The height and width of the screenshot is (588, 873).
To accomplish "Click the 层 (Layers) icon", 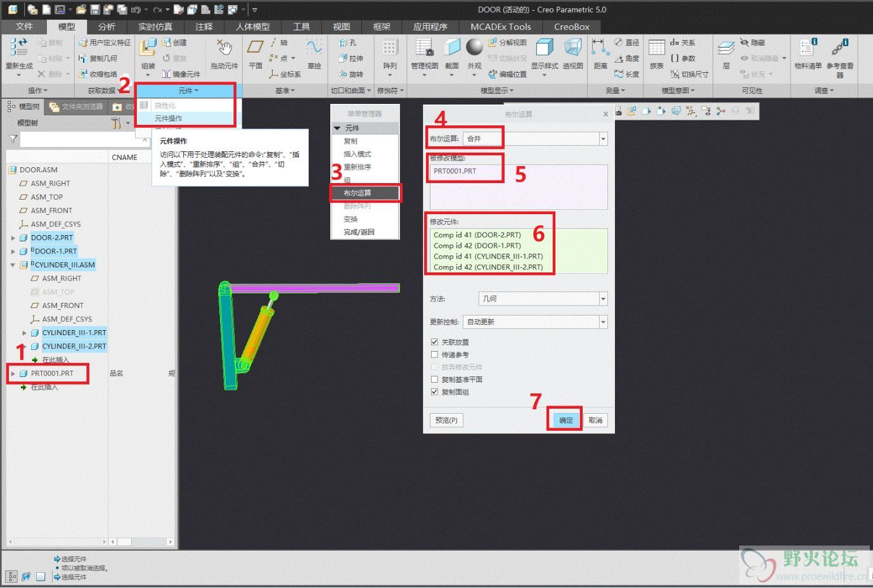I will (x=726, y=48).
